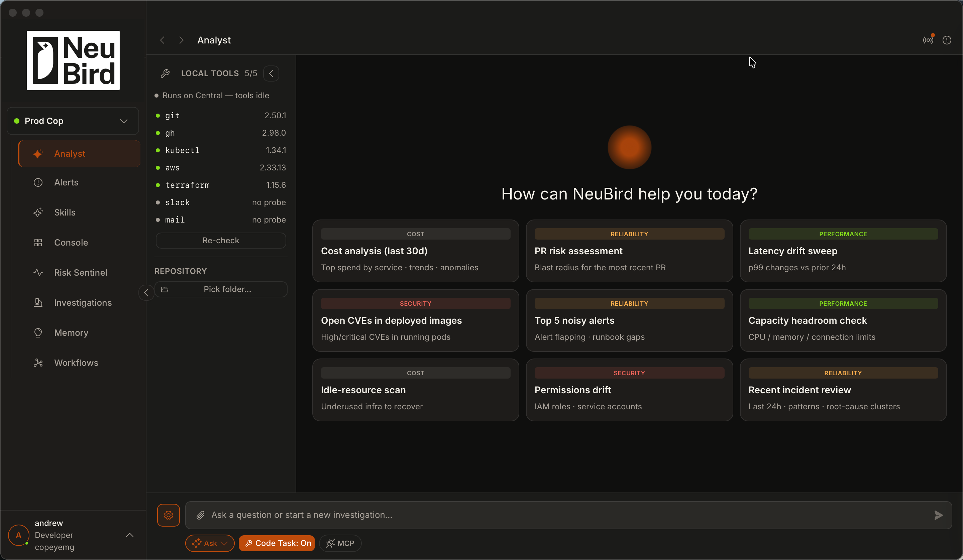Click the glowing orange NeuBird orb
Image resolution: width=963 pixels, height=560 pixels.
(629, 147)
